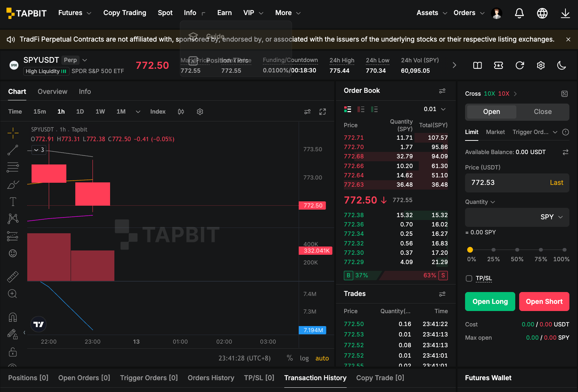Show only sell orders in order book

click(361, 109)
